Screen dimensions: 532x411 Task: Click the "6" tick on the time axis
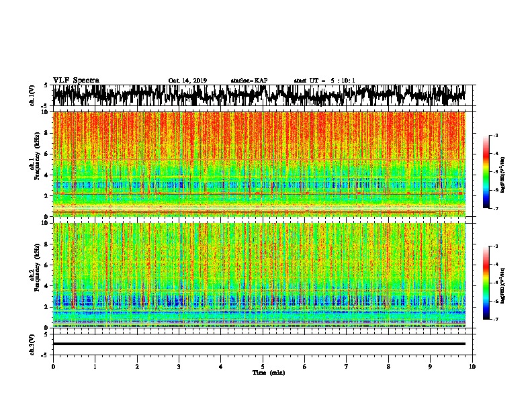pos(305,367)
